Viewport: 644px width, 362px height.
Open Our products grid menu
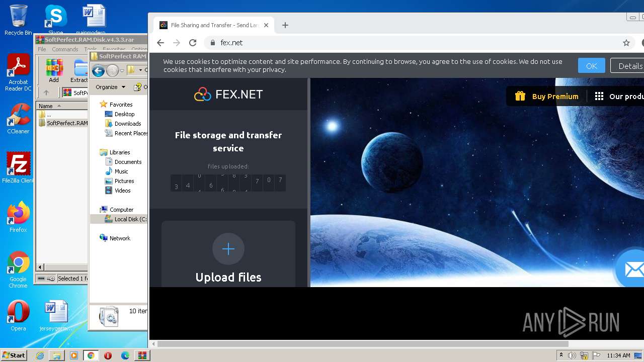click(x=619, y=97)
